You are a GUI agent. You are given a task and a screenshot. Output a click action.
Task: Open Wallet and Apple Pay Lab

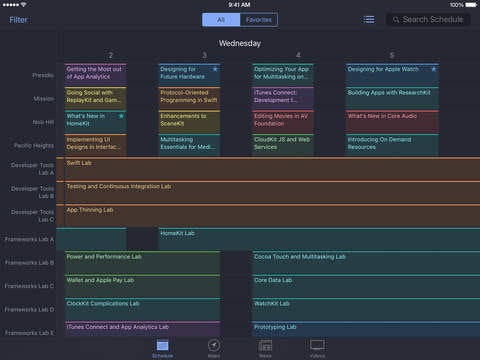pyautogui.click(x=142, y=286)
